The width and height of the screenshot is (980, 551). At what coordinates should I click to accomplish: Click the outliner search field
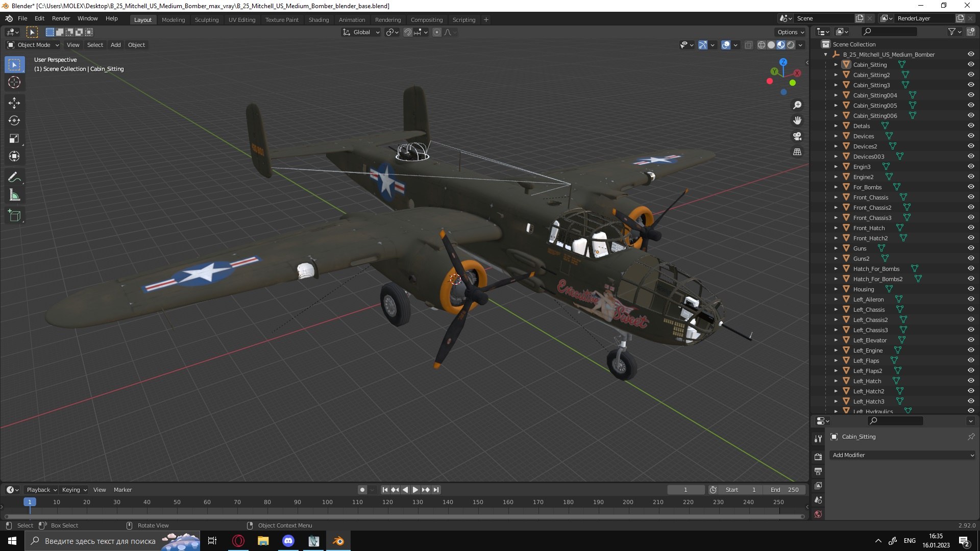[x=889, y=32]
